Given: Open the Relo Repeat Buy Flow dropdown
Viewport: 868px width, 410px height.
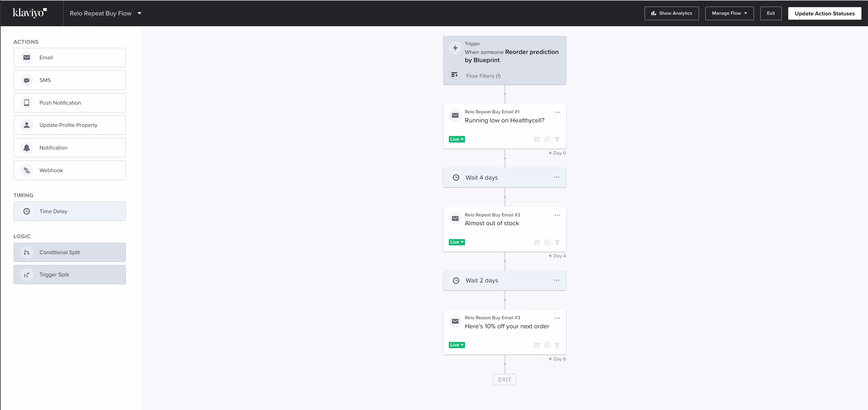Looking at the screenshot, I should coord(105,14).
